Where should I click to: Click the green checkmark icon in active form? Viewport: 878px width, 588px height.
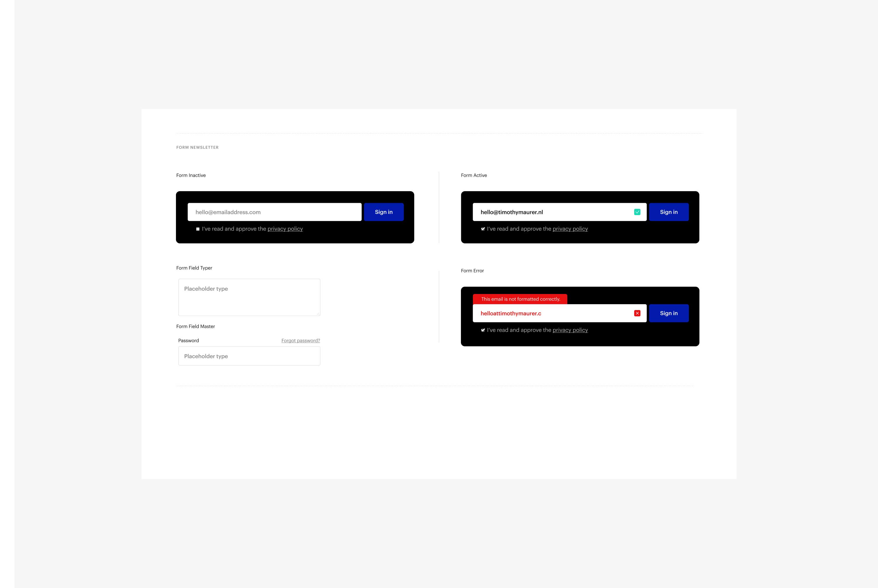pyautogui.click(x=637, y=212)
